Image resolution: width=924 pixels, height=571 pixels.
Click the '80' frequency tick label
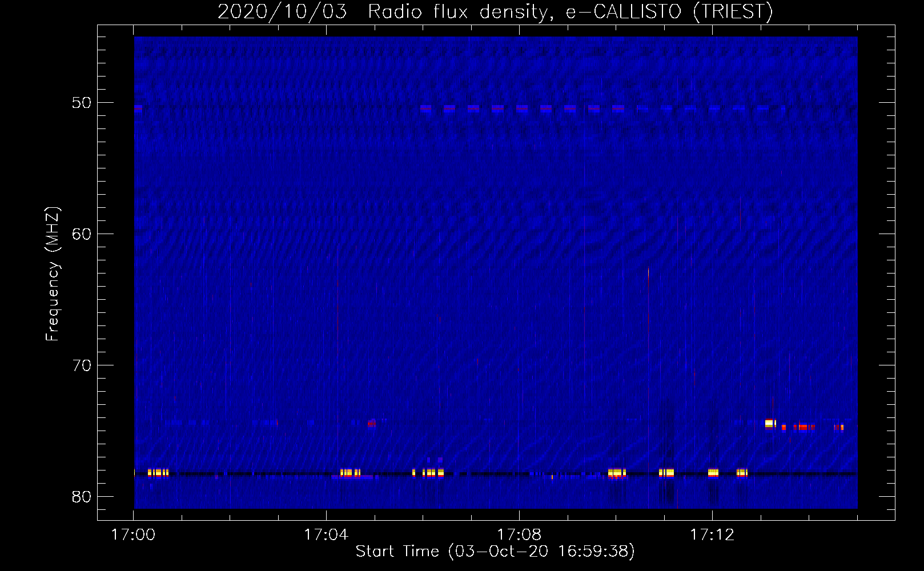82,497
